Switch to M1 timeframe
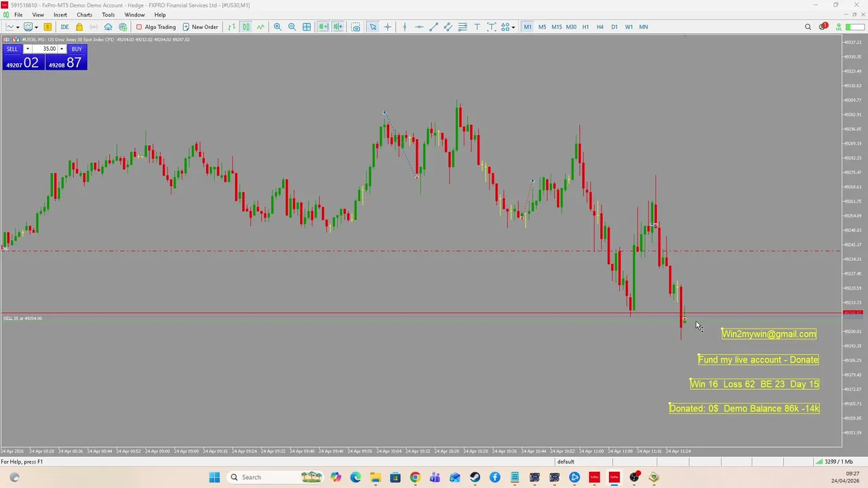The height and width of the screenshot is (488, 868). 528,27
